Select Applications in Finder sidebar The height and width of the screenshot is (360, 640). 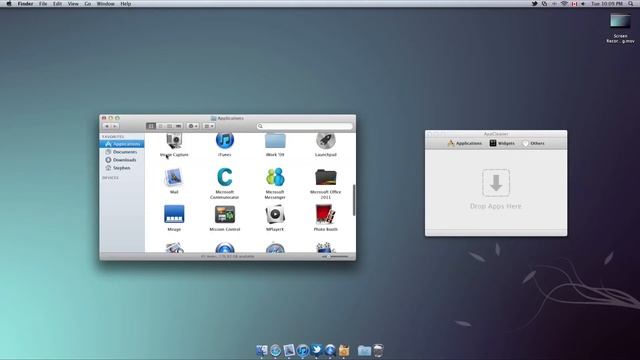point(122,144)
